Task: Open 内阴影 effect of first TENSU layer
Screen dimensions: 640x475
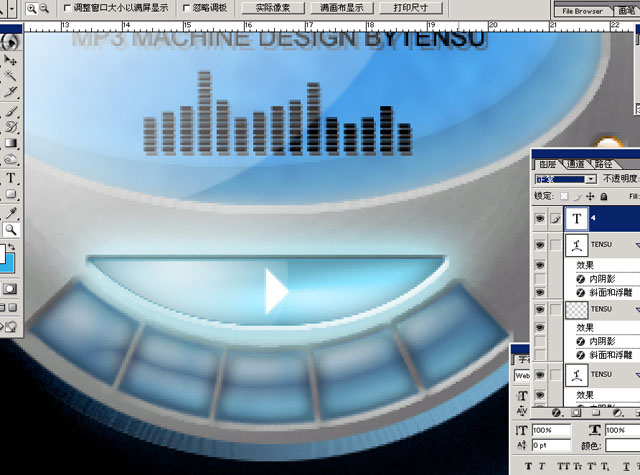Action: (x=602, y=279)
